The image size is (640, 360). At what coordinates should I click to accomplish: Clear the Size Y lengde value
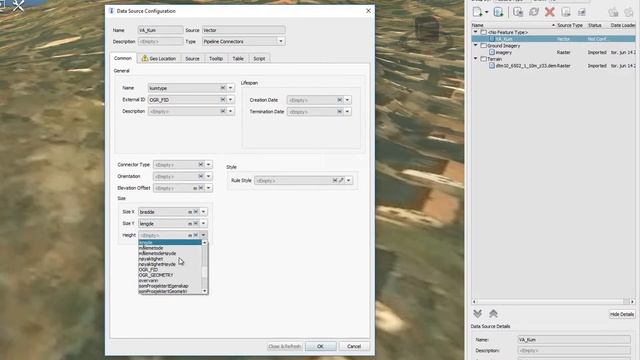[x=196, y=224]
